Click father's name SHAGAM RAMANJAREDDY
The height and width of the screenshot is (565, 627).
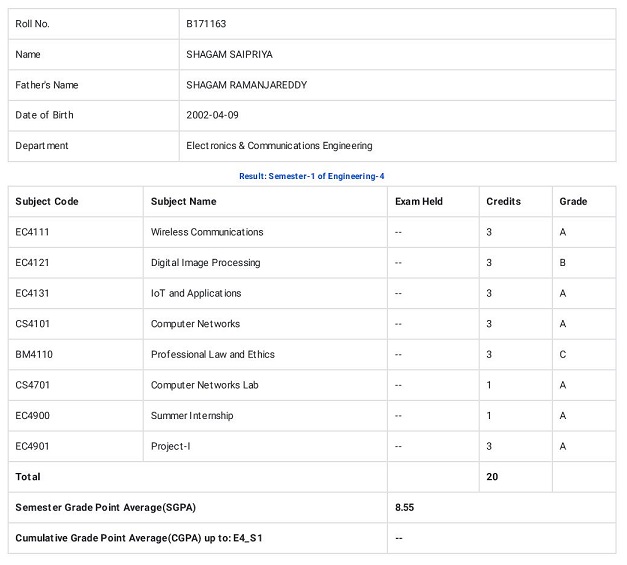click(x=246, y=85)
